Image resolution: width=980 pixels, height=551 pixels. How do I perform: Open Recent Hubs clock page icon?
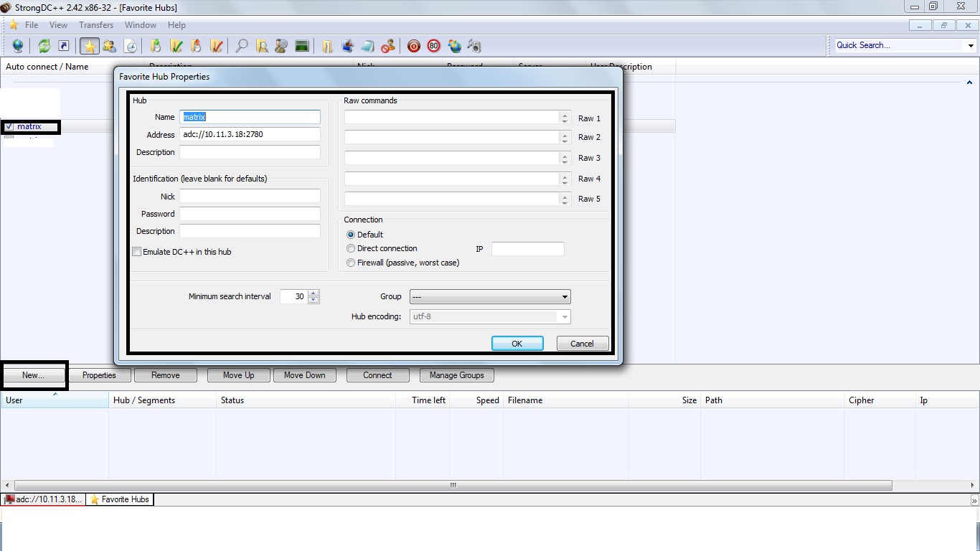[131, 46]
